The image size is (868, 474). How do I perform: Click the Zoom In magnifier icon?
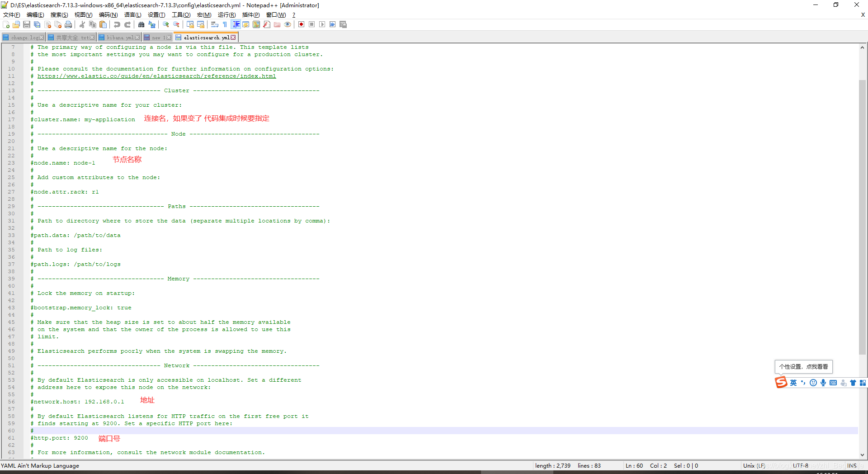(166, 24)
